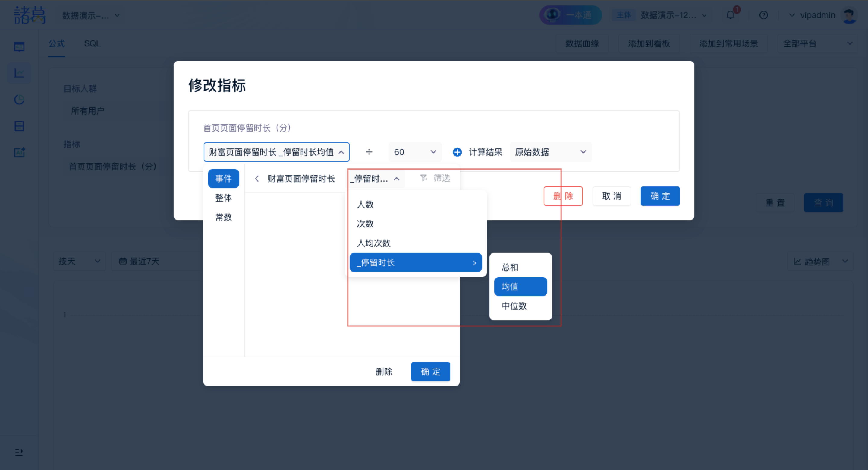The image size is (868, 470).
Task: Switch to the 常数 category tab
Action: pyautogui.click(x=223, y=217)
